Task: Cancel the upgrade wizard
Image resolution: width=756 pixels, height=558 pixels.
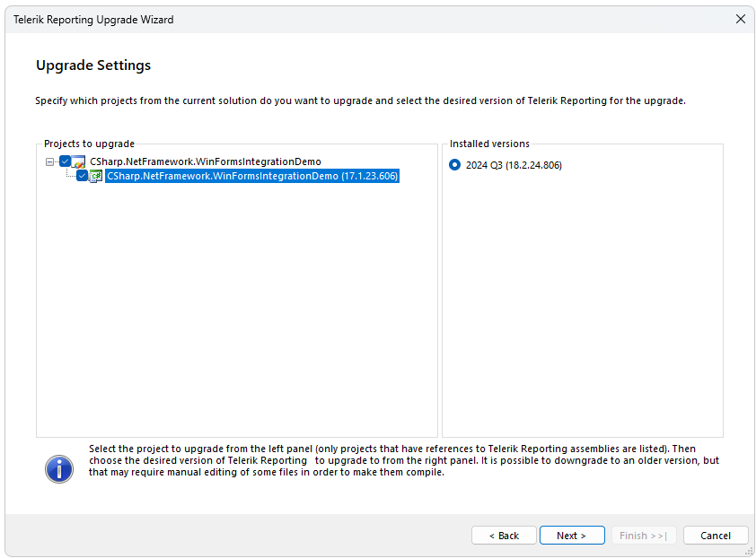Action: 716,535
